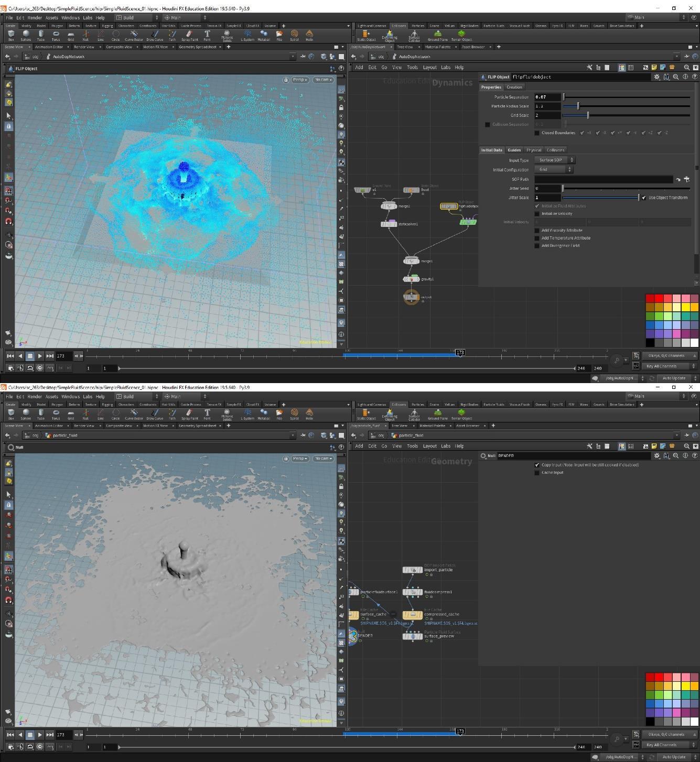Jump to first frame in upper window
The image size is (700, 762).
[10, 356]
